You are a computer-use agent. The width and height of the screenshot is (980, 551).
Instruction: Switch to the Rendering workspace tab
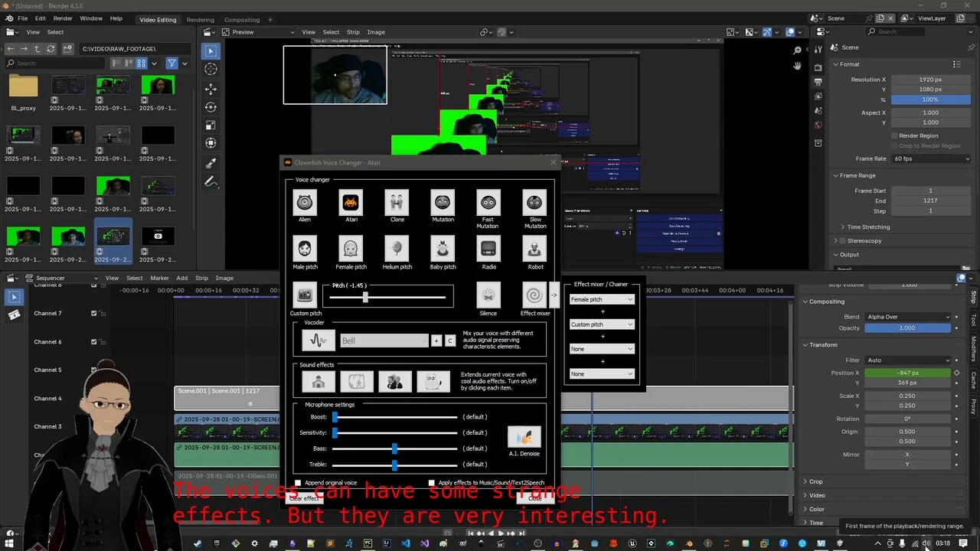pyautogui.click(x=201, y=19)
